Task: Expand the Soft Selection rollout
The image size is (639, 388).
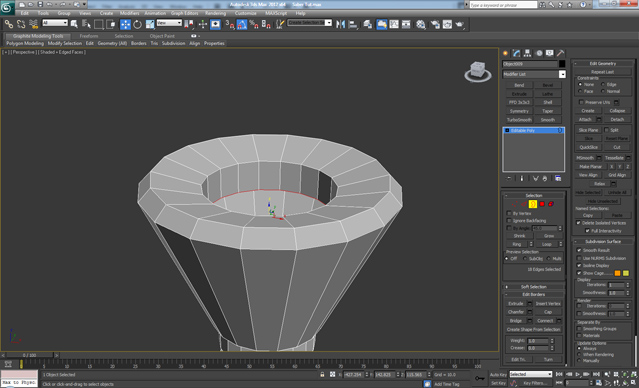Action: [533, 287]
